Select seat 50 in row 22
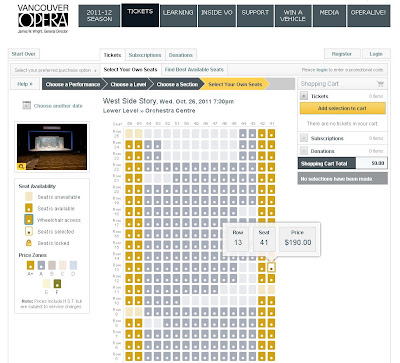400x363 pixels. [x=186, y=167]
